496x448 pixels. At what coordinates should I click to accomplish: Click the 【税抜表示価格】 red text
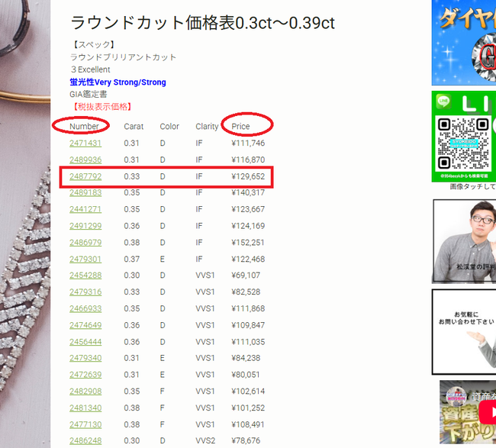pyautogui.click(x=101, y=107)
